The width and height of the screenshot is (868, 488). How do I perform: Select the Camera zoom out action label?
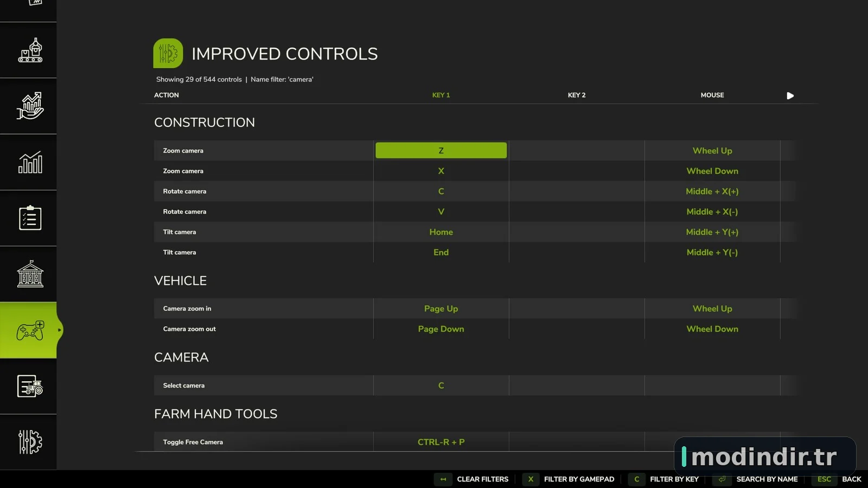click(189, 329)
